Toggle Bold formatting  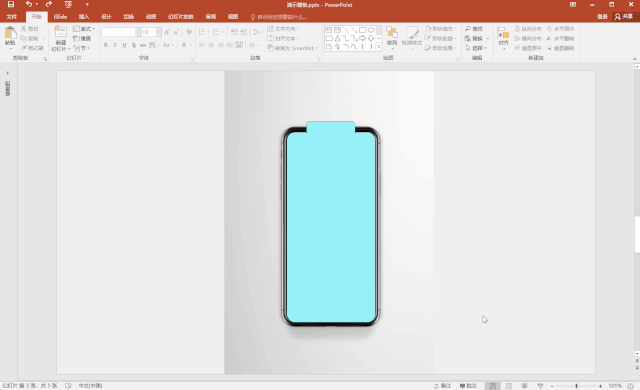click(106, 45)
